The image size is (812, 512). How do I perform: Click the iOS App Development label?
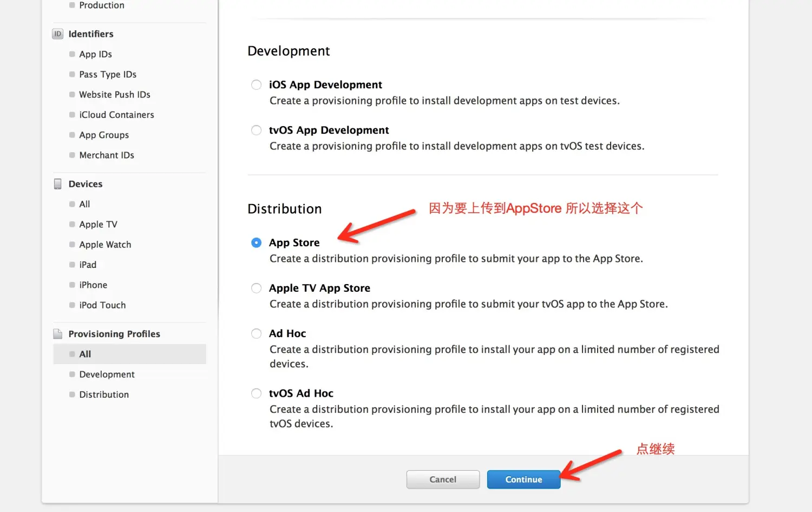[x=325, y=85]
